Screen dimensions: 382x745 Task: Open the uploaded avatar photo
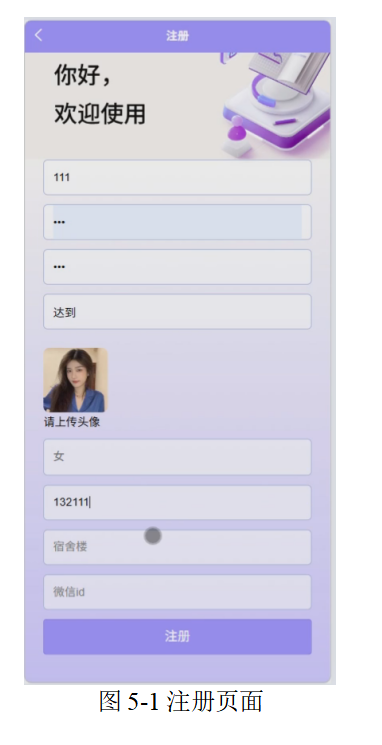click(76, 380)
